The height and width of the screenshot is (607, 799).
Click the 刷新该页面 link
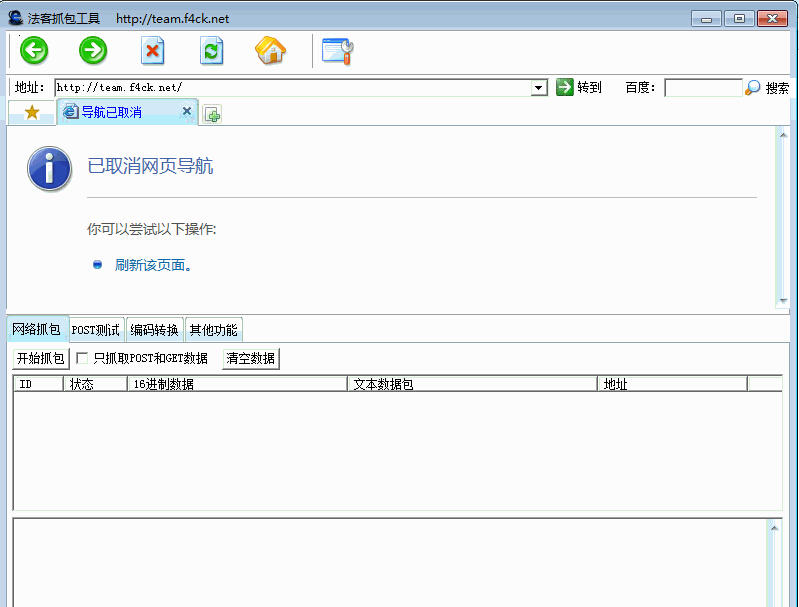click(151, 265)
